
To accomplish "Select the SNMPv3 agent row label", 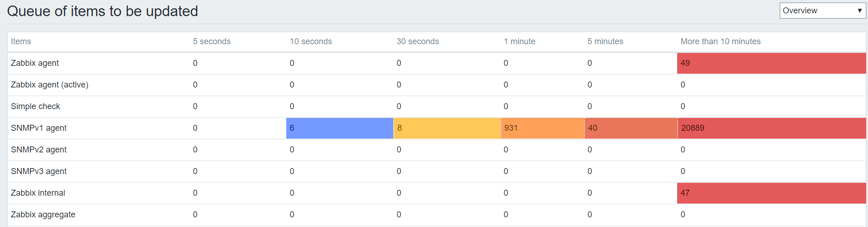I will pyautogui.click(x=39, y=171).
